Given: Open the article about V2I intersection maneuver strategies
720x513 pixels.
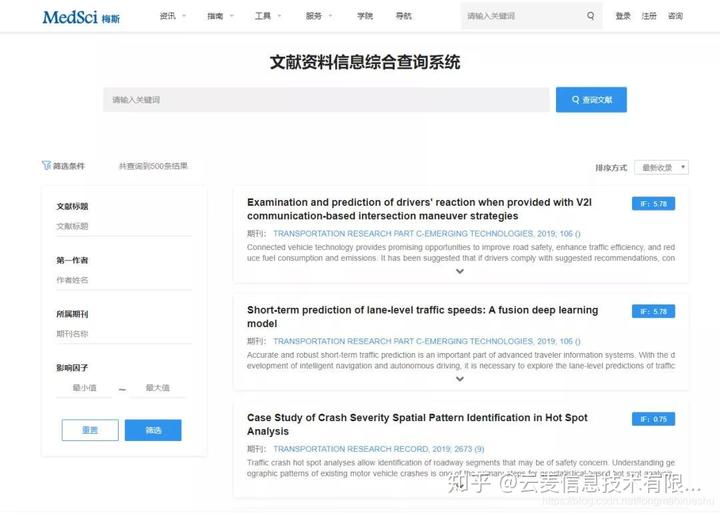Looking at the screenshot, I should [419, 209].
